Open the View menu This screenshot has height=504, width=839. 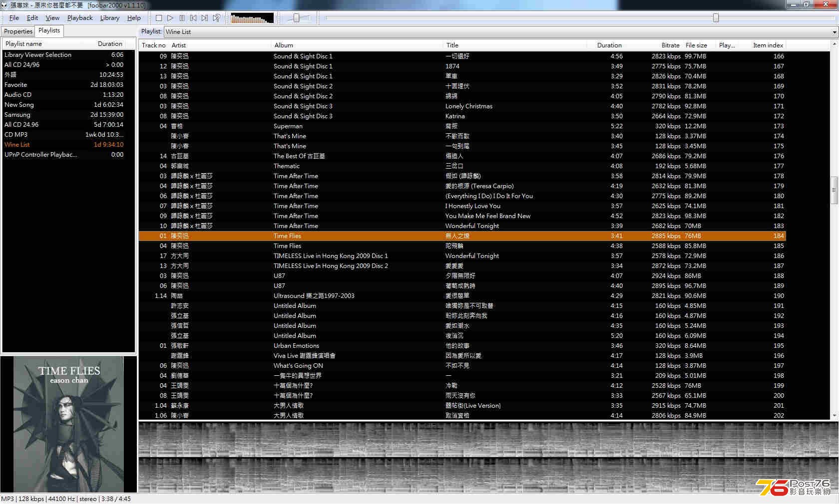(52, 18)
